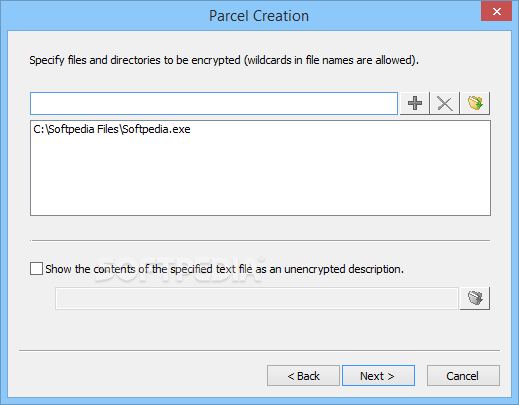Image resolution: width=519 pixels, height=405 pixels.
Task: Click the disabled description file path field
Action: point(257,299)
